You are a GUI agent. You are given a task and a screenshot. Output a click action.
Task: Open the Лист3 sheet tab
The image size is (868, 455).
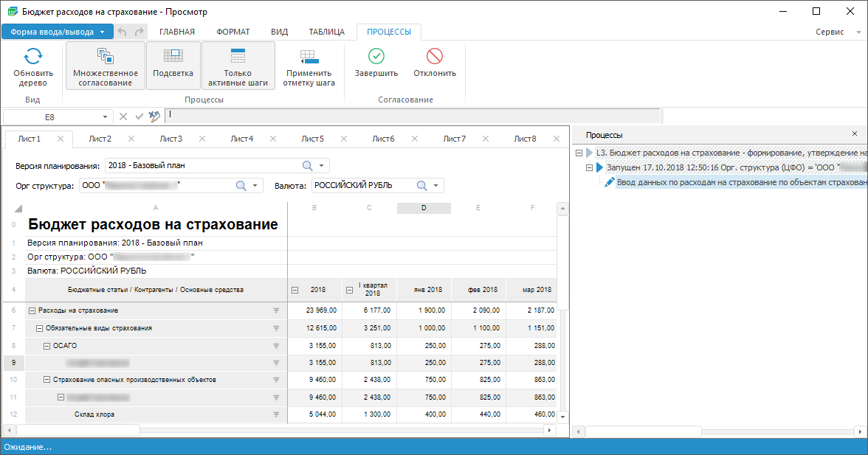(170, 139)
